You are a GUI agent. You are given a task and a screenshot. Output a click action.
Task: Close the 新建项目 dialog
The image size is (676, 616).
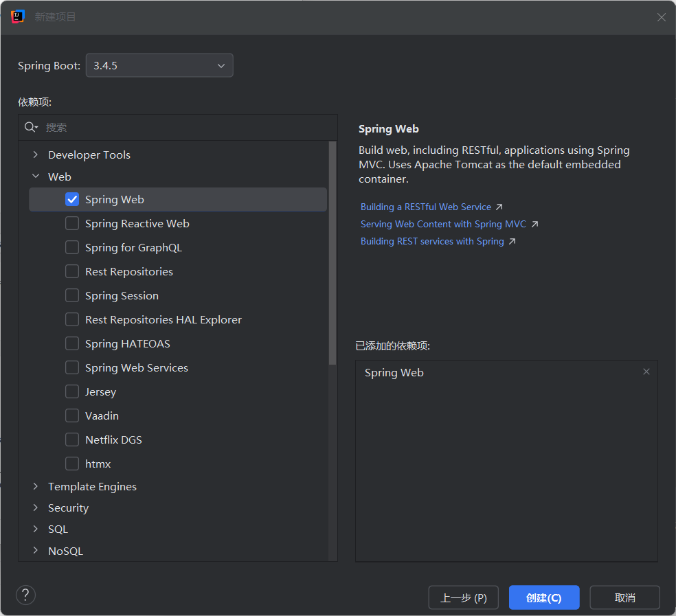tap(661, 17)
